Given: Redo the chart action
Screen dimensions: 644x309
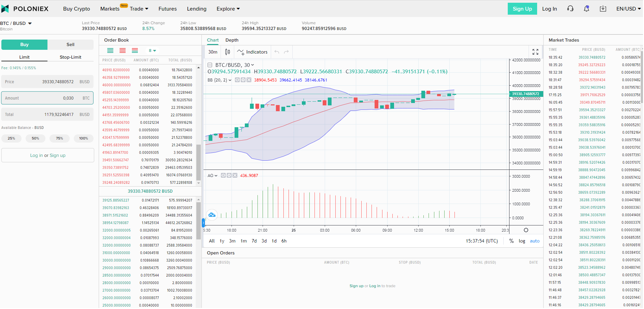Looking at the screenshot, I should tap(286, 52).
